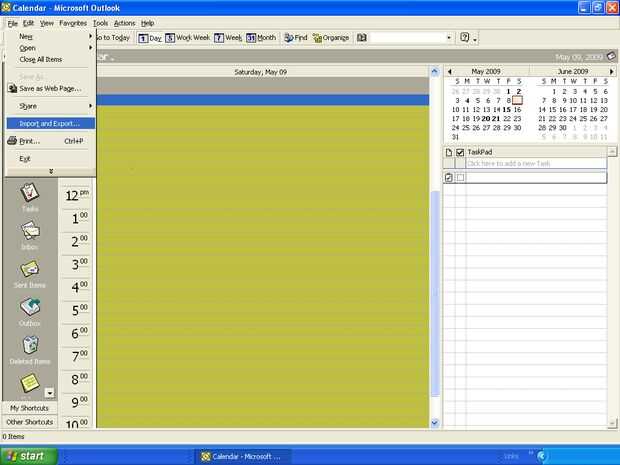620x465 pixels.
Task: Open the Help menu
Action: [147, 23]
